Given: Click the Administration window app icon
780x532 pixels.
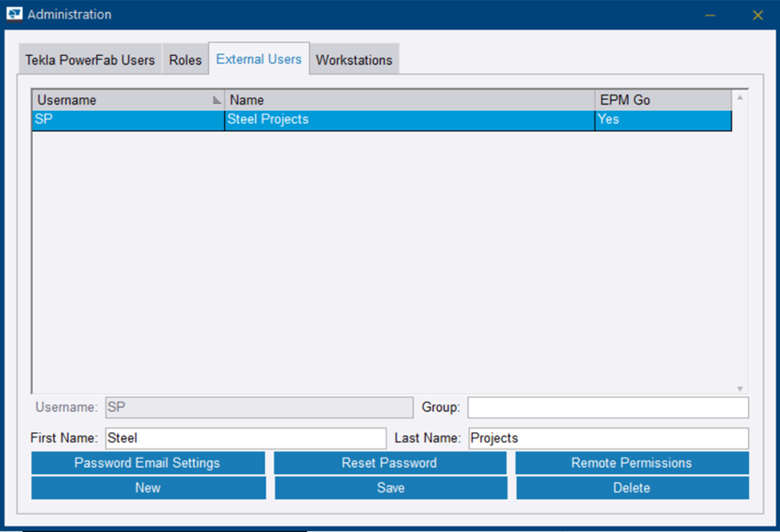Looking at the screenshot, I should point(14,15).
